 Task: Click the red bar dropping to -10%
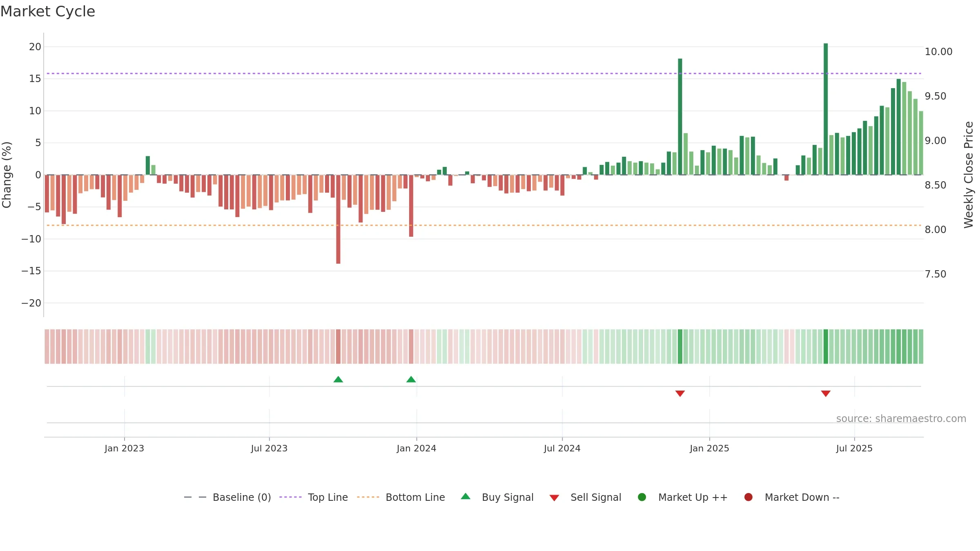pos(411,206)
